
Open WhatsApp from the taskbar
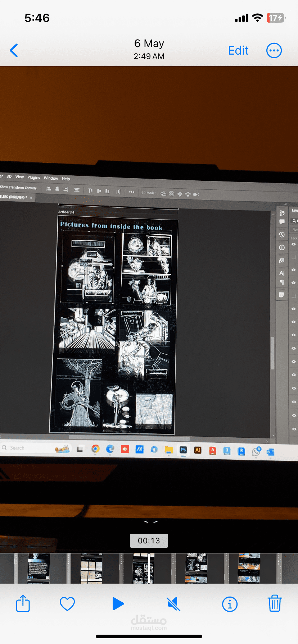click(256, 452)
